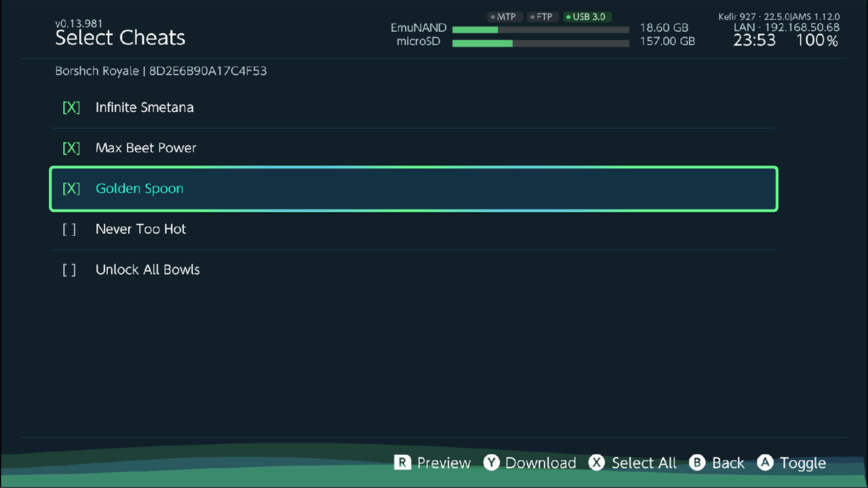Select the Max Beet Power cheat name
The width and height of the screenshot is (868, 488).
pos(146,148)
